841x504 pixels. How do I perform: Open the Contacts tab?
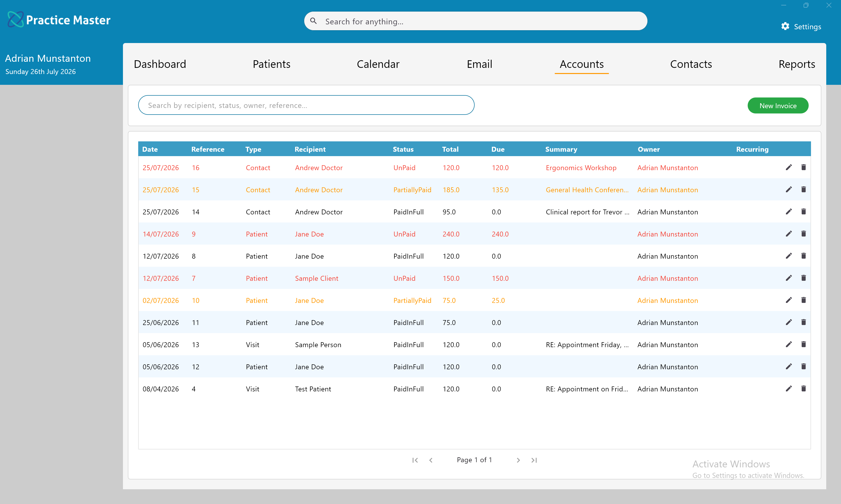[x=691, y=64]
